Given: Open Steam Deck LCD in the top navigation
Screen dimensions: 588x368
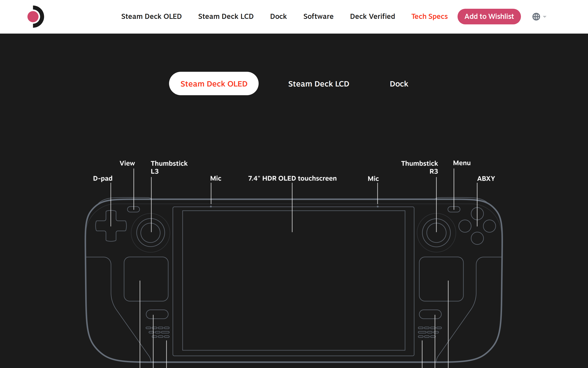Looking at the screenshot, I should (226, 16).
